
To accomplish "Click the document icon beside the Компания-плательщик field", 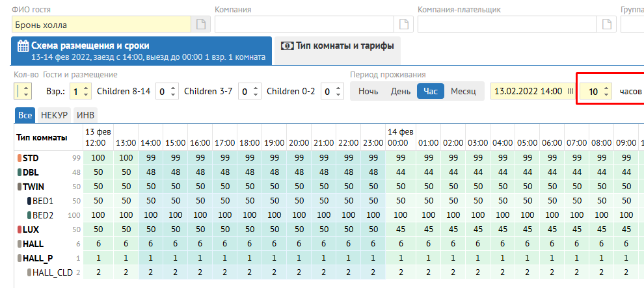I will 607,25.
